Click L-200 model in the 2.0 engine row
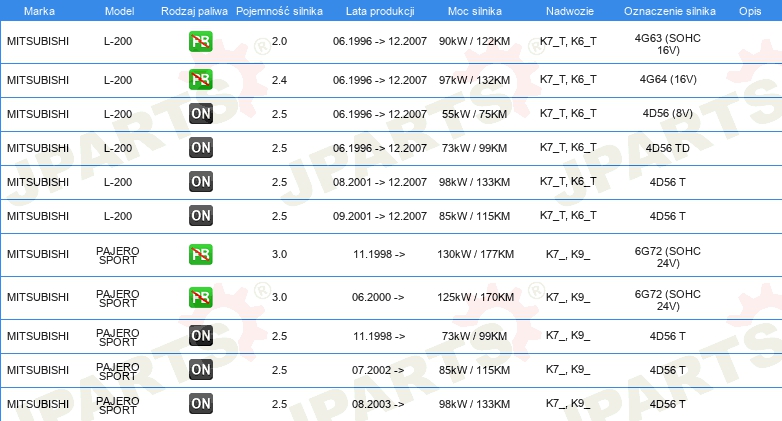The height and width of the screenshot is (421, 782). coord(118,41)
